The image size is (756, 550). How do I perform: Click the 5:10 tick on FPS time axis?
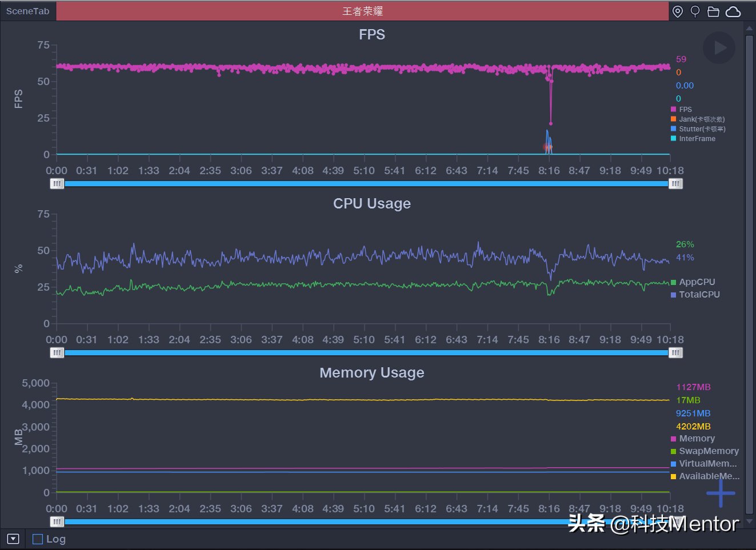pyautogui.click(x=364, y=170)
